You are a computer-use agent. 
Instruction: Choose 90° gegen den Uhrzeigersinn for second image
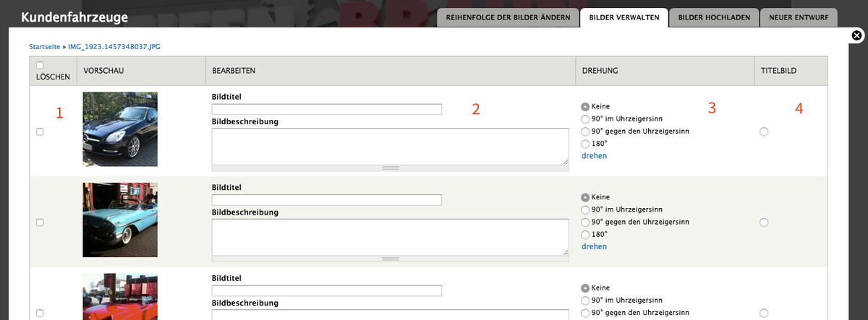(586, 222)
